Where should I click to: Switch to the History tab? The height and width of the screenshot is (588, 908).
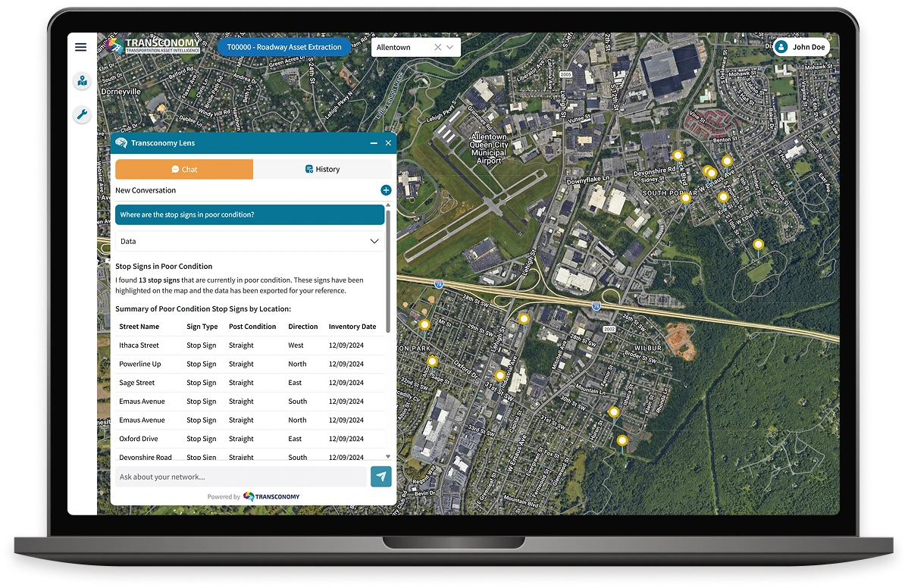(x=322, y=169)
